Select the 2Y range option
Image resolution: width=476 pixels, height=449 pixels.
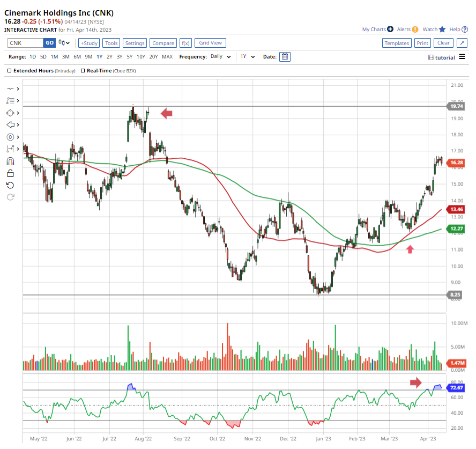tap(109, 57)
